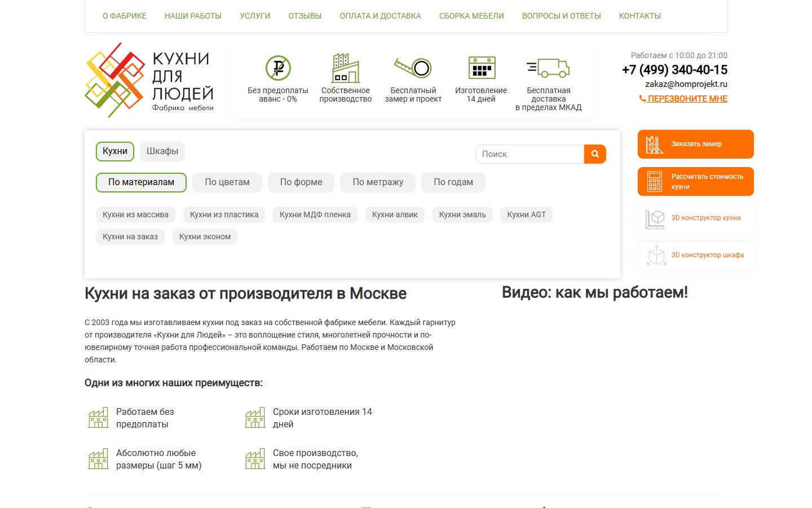Image resolution: width=812 pixels, height=508 pixels.
Task: Open Кухни МДФ пленка link
Action: 315,214
